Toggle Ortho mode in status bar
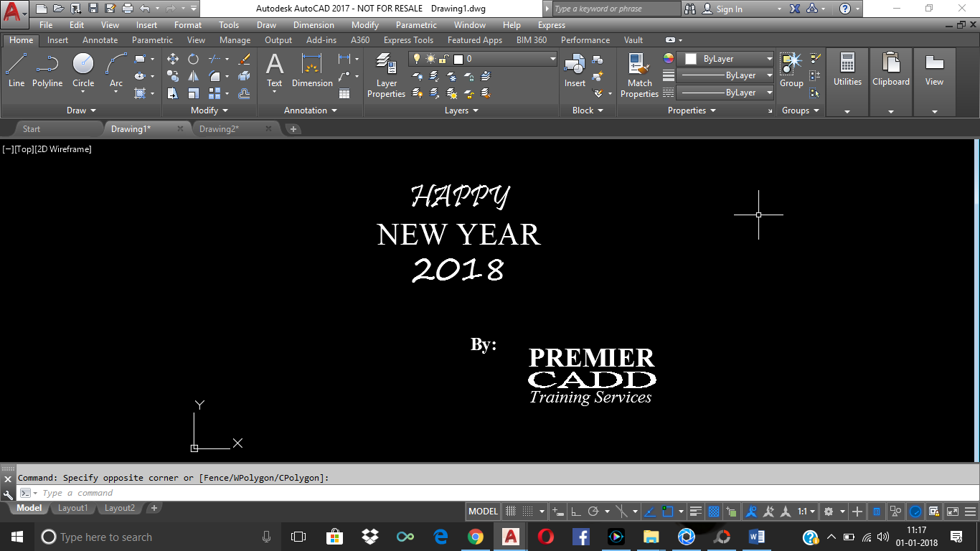 (575, 512)
